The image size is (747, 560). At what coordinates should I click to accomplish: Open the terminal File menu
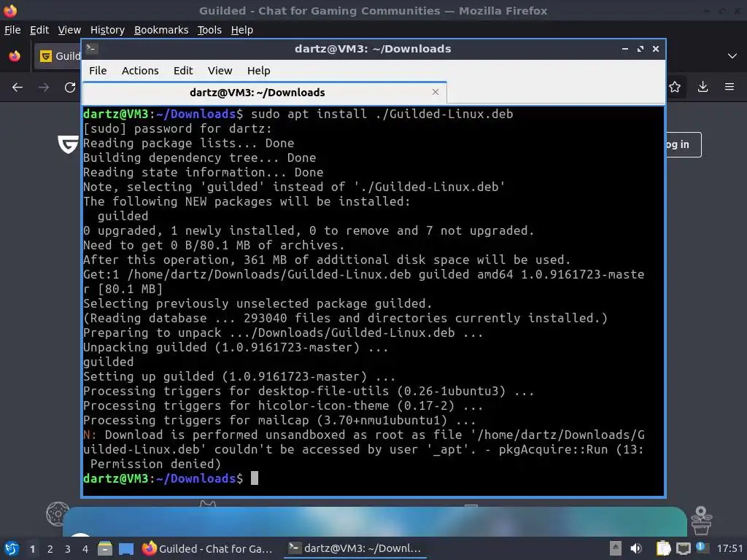coord(98,71)
